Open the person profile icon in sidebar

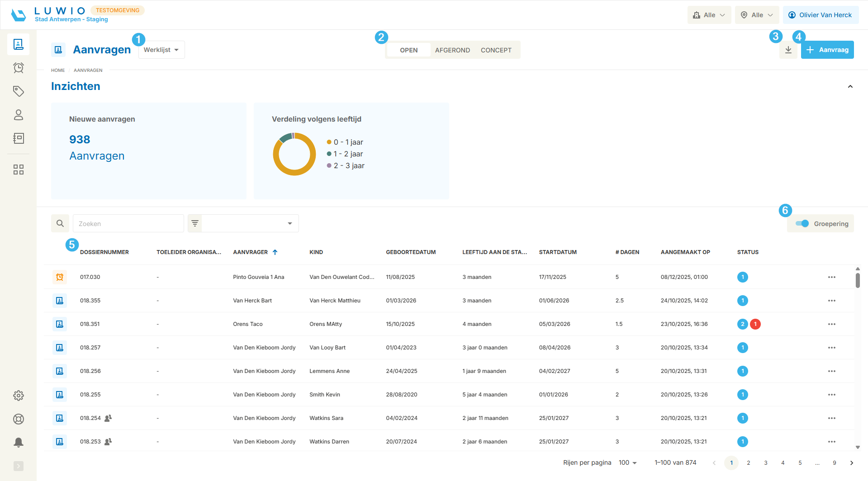19,115
